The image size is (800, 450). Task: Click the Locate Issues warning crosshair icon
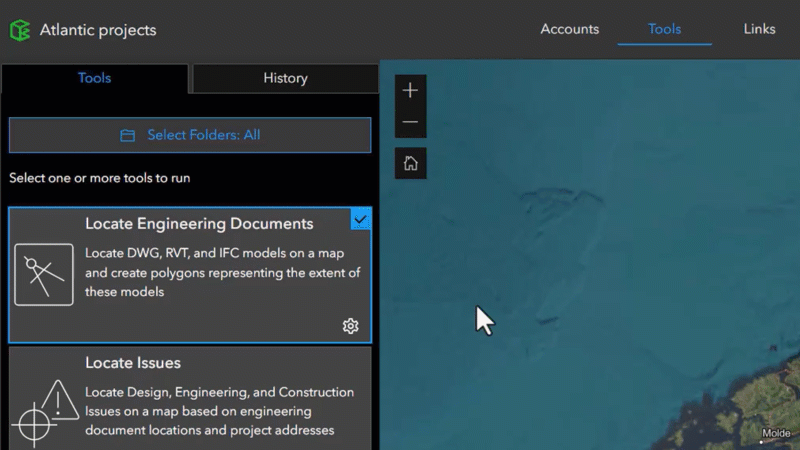[46, 412]
